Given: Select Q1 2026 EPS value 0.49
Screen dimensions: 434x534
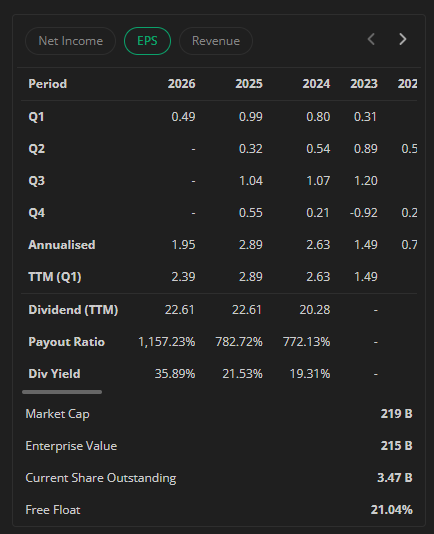Looking at the screenshot, I should 184,117.
